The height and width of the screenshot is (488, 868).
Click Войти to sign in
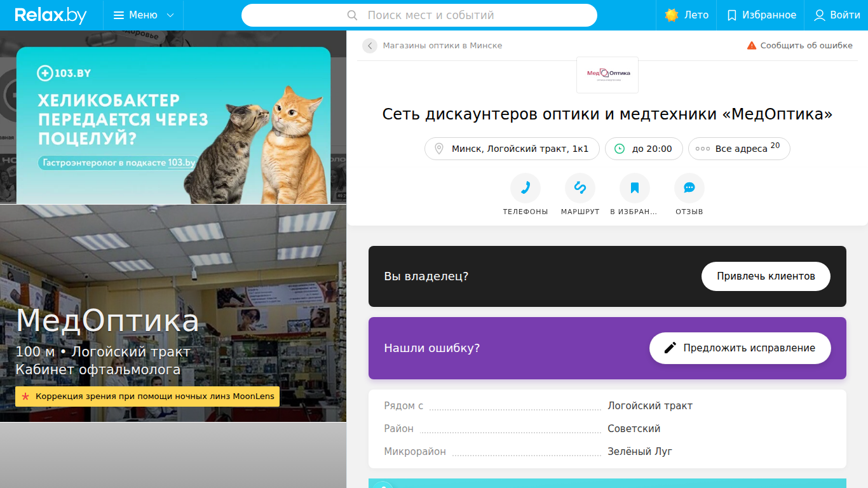coord(845,15)
